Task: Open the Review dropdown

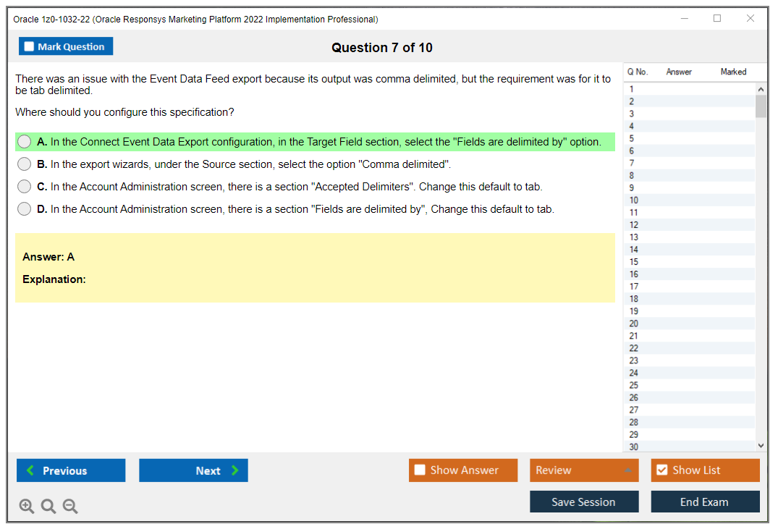Action: (x=584, y=470)
